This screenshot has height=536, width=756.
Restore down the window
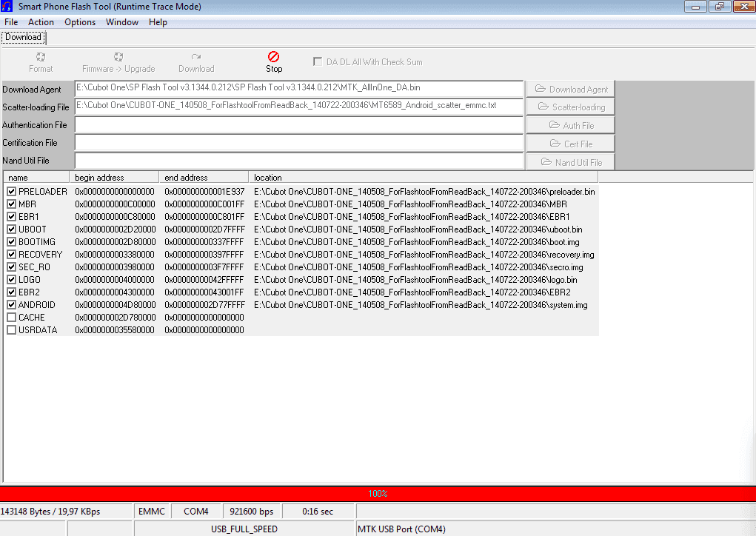720,6
